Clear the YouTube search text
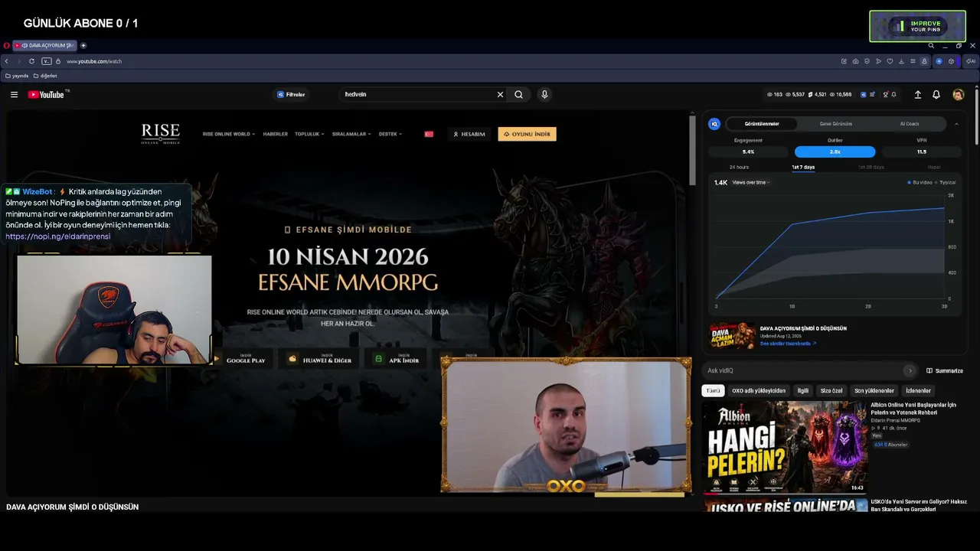The width and height of the screenshot is (980, 551). click(500, 95)
